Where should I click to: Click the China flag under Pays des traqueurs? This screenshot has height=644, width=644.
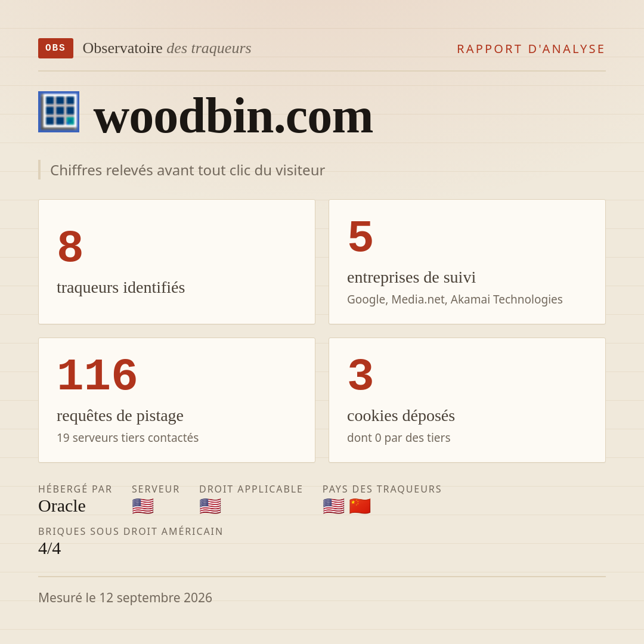pyautogui.click(x=360, y=506)
